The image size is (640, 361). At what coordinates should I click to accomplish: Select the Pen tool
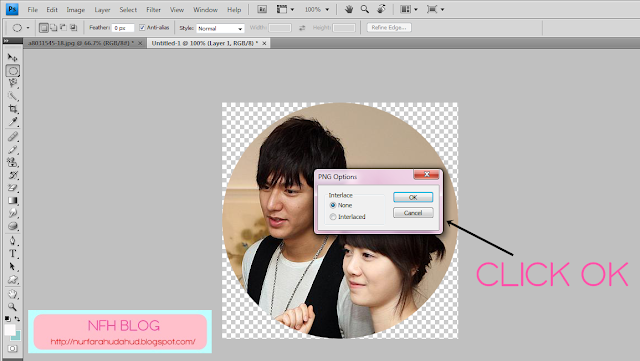13,241
